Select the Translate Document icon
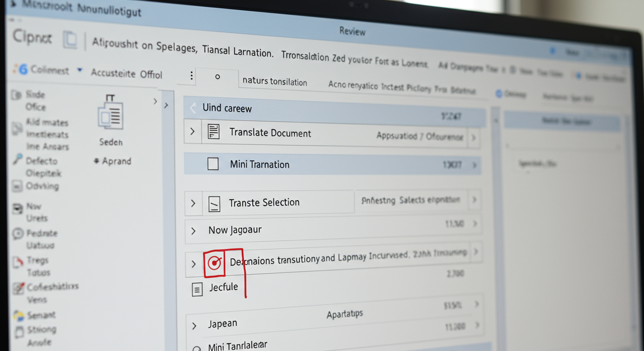The height and width of the screenshot is (351, 644). (214, 133)
